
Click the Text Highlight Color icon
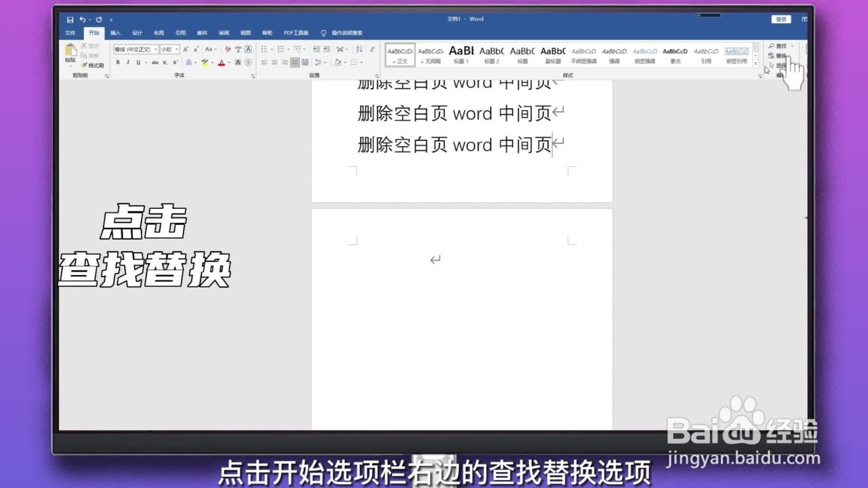coord(205,63)
